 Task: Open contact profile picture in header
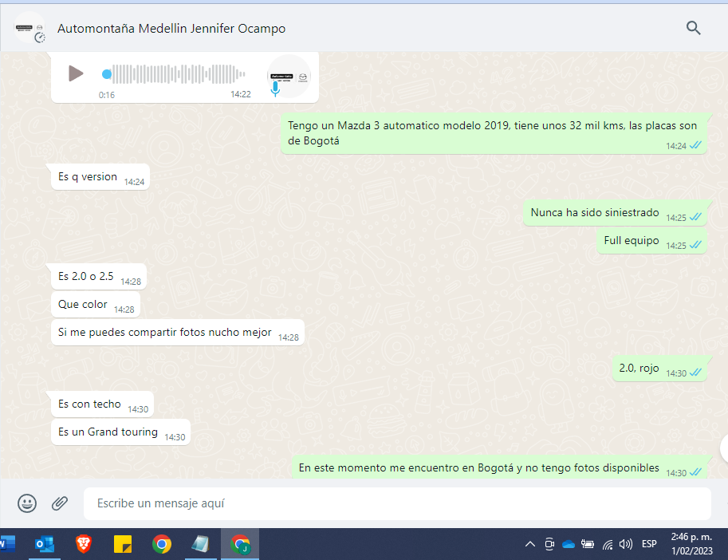point(30,29)
